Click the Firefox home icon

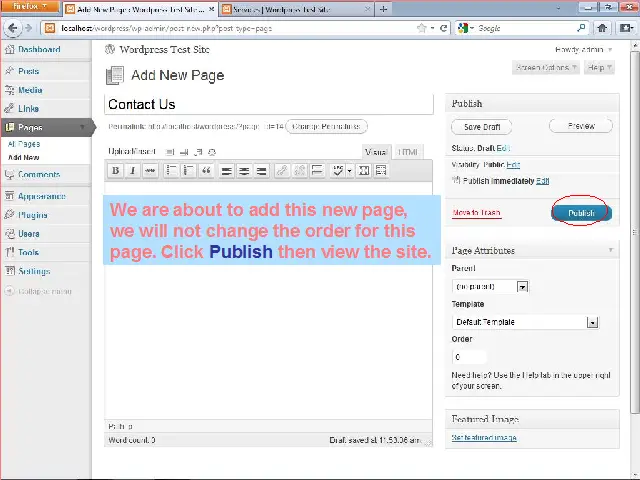[602, 28]
